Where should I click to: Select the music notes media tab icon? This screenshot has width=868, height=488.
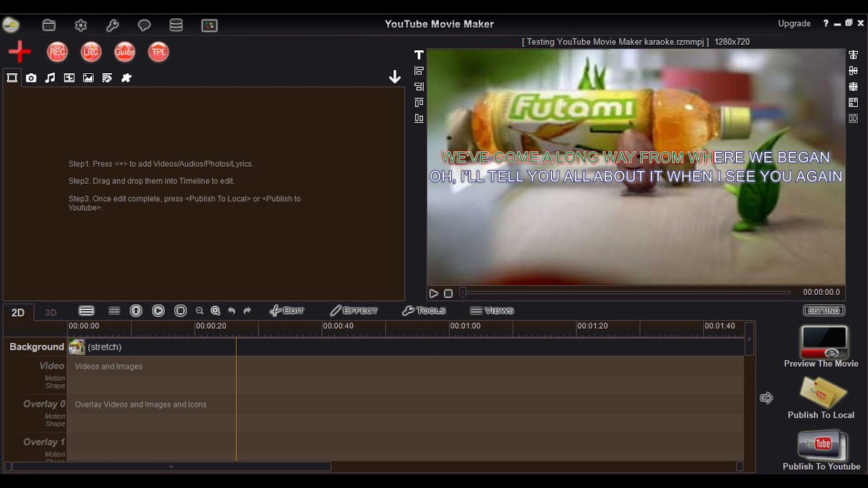(50, 77)
